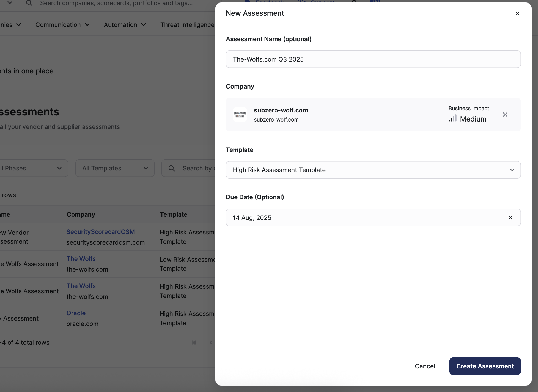Click '4 of 4 total rows' text
The width and height of the screenshot is (538, 392).
pyautogui.click(x=26, y=343)
